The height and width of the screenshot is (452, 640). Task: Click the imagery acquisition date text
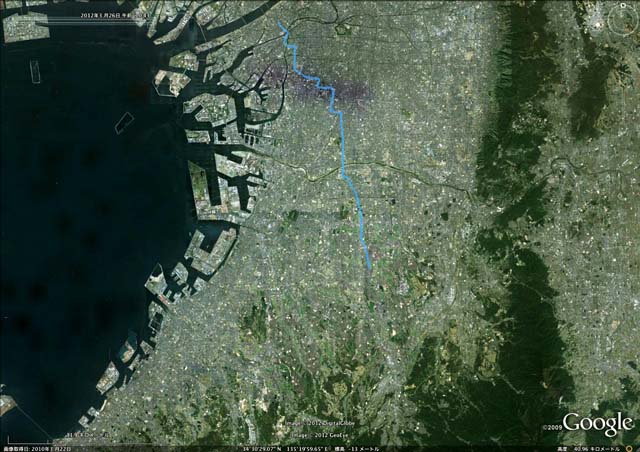coord(36,449)
